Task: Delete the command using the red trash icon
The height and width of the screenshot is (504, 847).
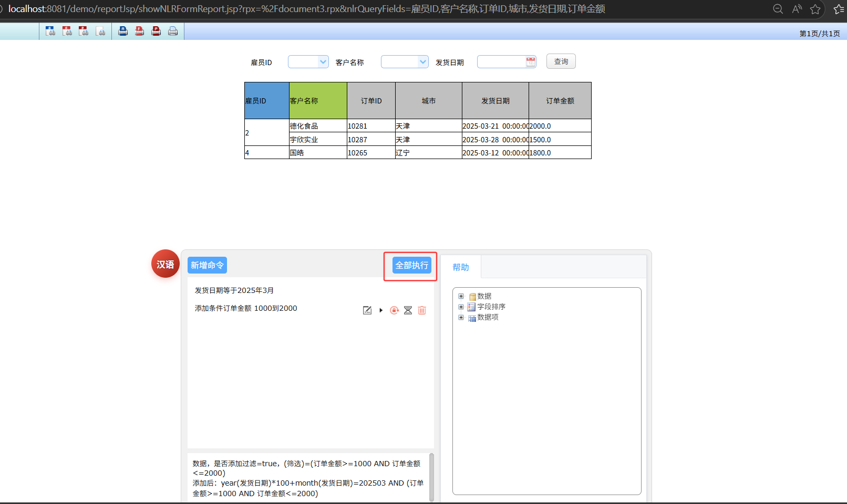Action: (x=422, y=310)
